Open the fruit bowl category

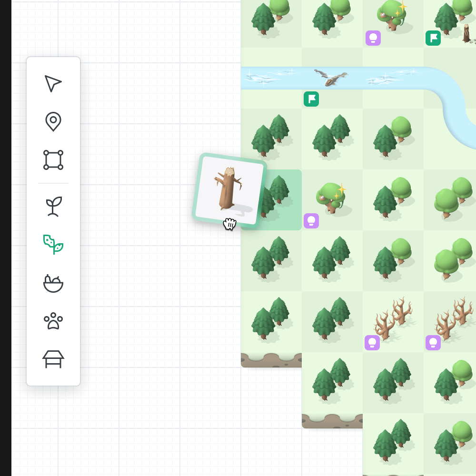tap(53, 283)
